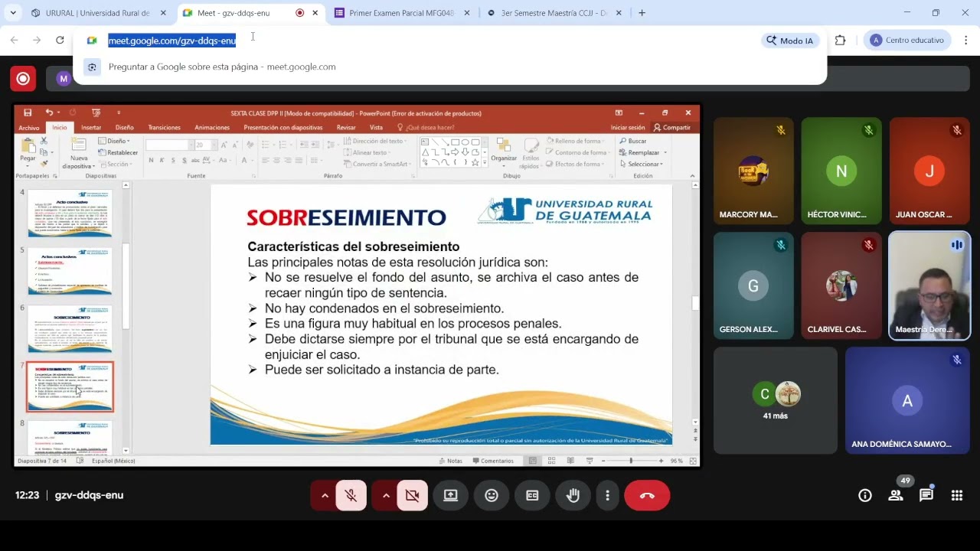Click PowerPoint Save disk icon
Image resolution: width=980 pixels, height=551 pixels.
coord(28,112)
